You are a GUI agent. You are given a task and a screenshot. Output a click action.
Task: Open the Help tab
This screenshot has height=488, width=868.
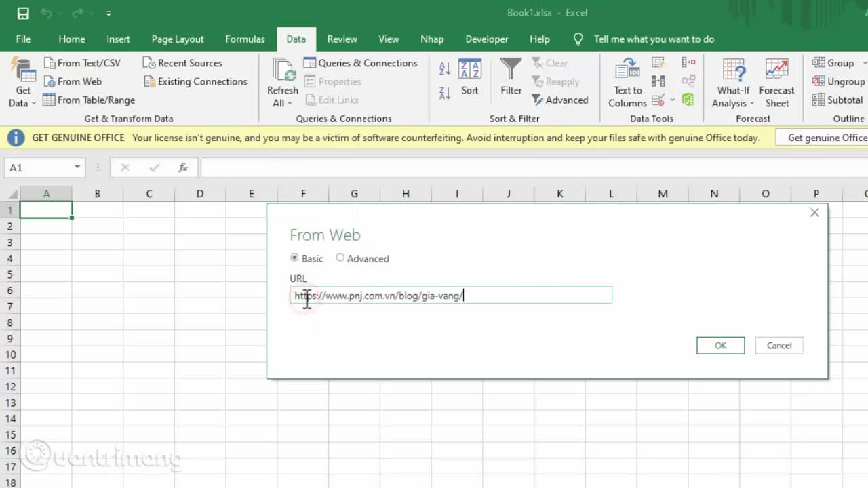[x=540, y=39]
